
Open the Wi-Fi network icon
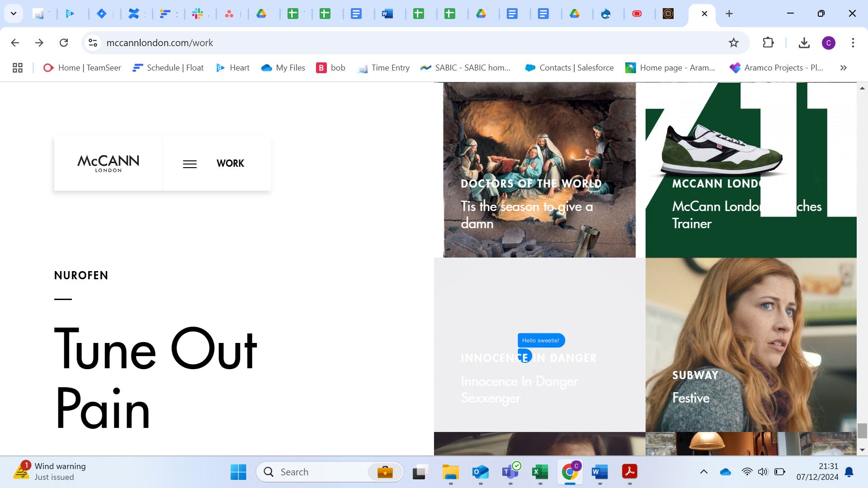(747, 472)
